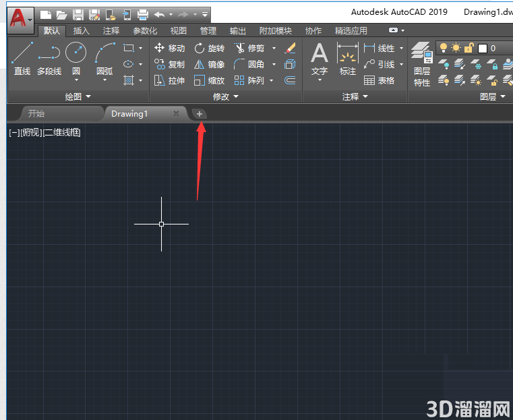Toggle layer freeze sun icon
Screen dimensions: 513x420
point(456,49)
